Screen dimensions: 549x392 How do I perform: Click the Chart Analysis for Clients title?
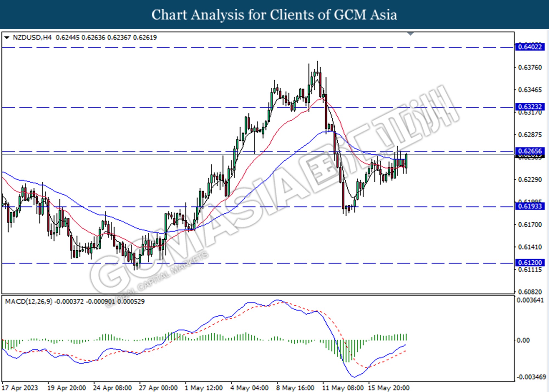point(274,15)
